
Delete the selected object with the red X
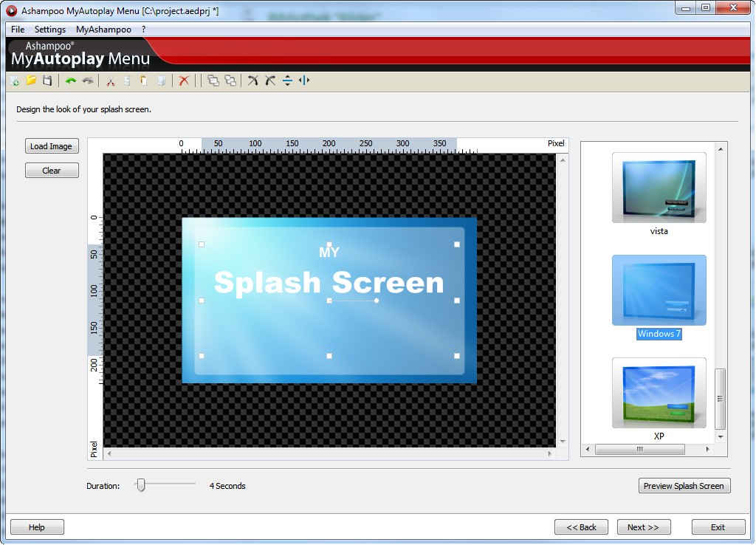point(184,80)
